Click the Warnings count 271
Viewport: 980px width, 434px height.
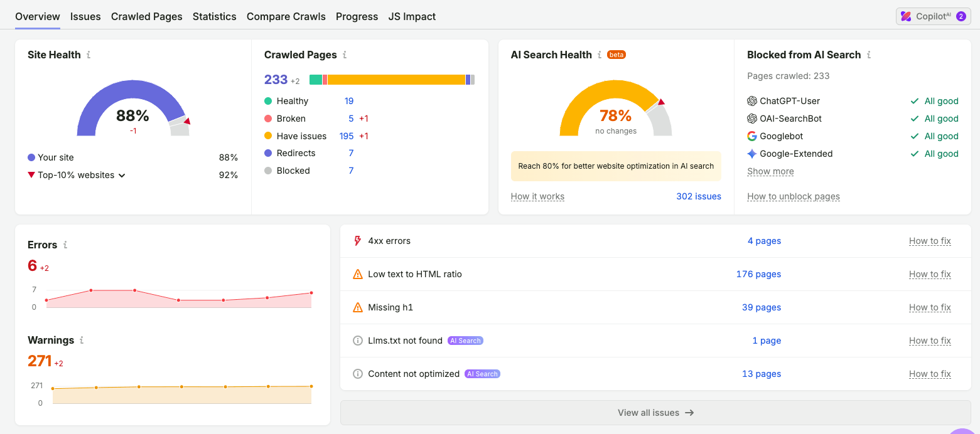click(x=40, y=361)
